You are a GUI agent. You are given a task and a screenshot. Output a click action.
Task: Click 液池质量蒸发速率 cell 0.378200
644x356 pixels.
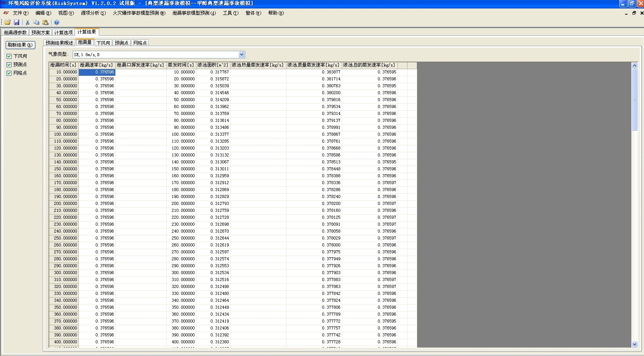click(314, 204)
